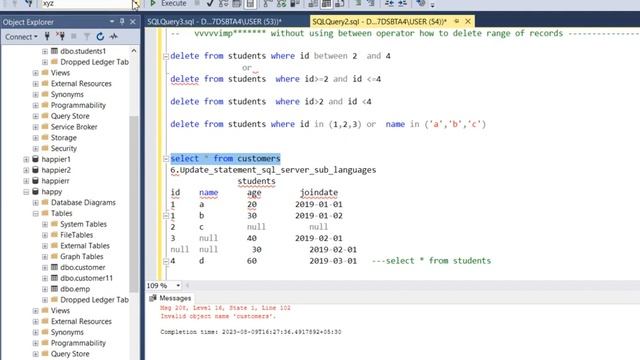Screen dimensions: 640x360
Task: Expand the System Tables folder
Action: click(45, 224)
